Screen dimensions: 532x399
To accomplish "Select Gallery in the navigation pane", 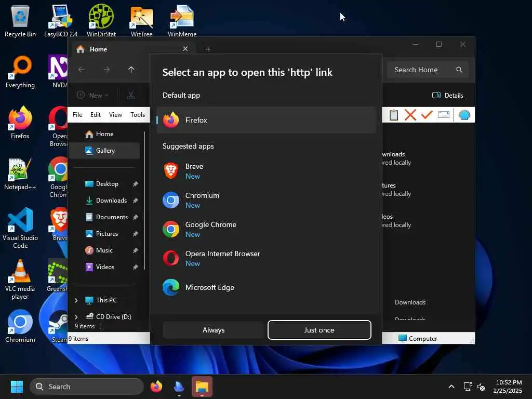I will click(104, 151).
